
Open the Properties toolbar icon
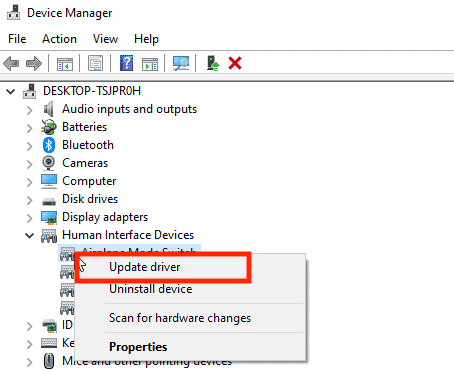tap(95, 63)
